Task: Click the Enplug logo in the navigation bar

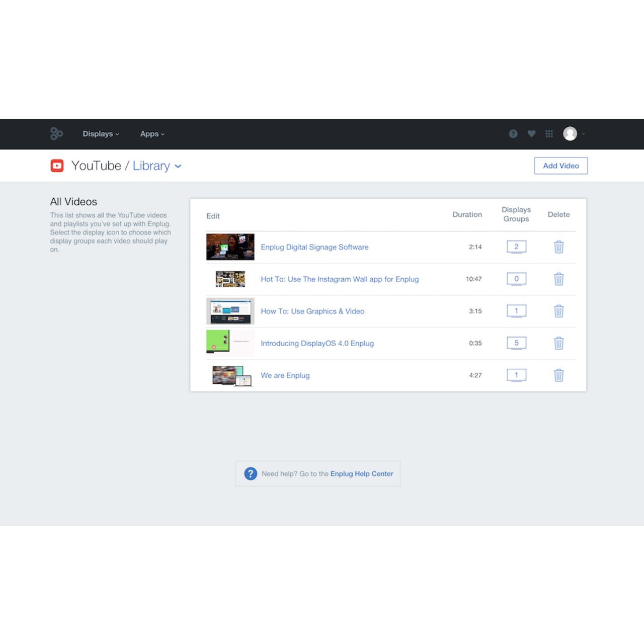Action: click(x=56, y=133)
